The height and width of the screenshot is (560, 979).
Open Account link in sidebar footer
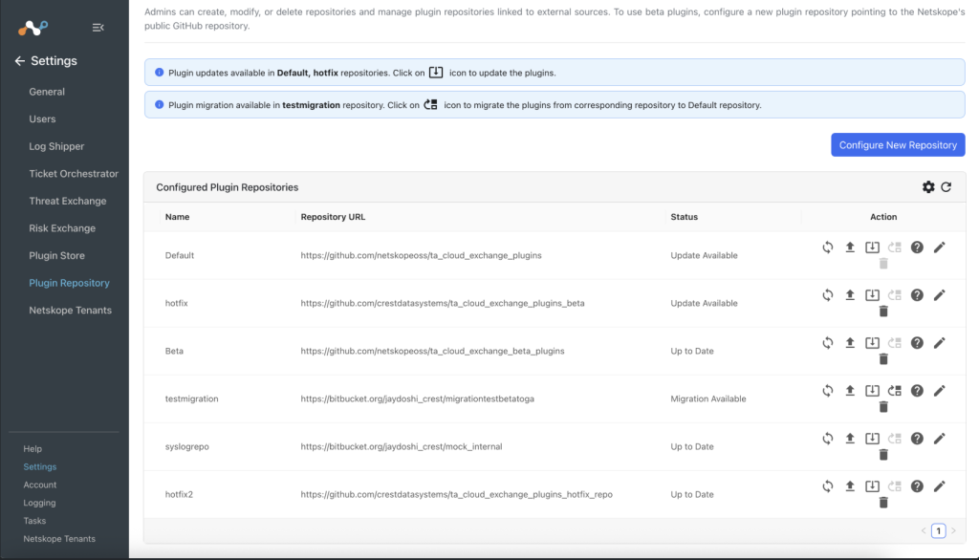point(40,485)
